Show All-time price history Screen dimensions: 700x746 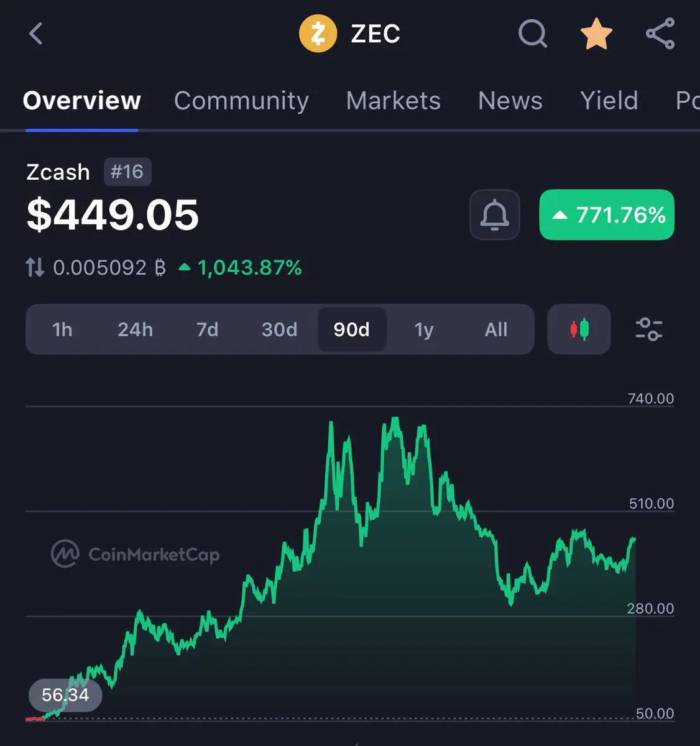coord(496,329)
